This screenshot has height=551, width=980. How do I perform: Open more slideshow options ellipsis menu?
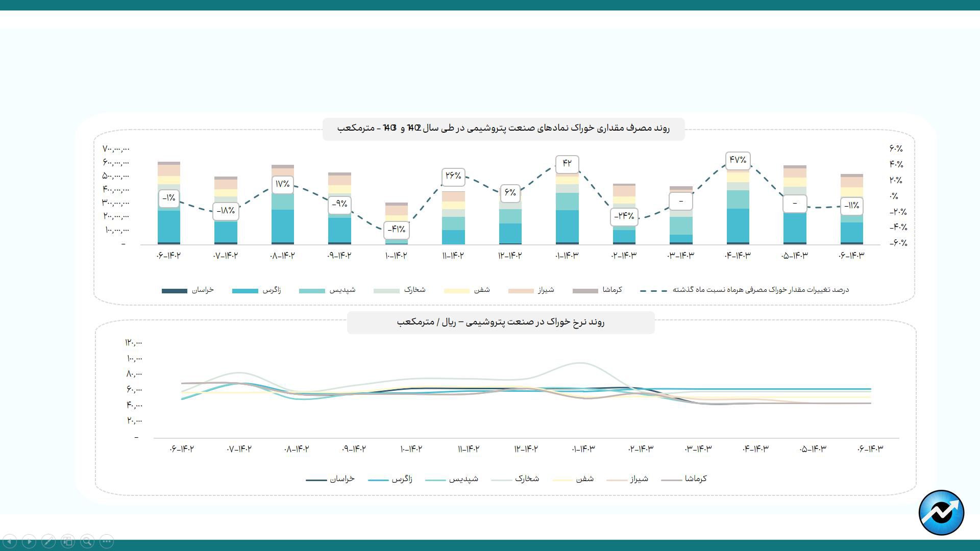(x=107, y=541)
